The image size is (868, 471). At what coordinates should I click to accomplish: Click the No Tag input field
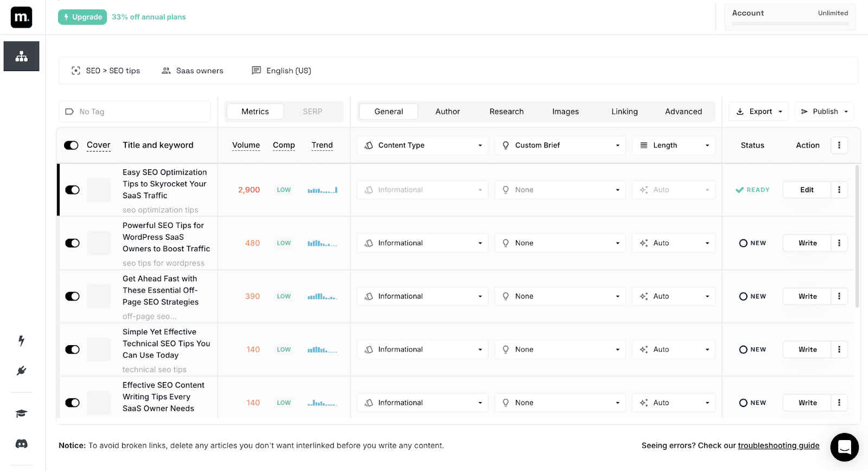[x=135, y=112]
